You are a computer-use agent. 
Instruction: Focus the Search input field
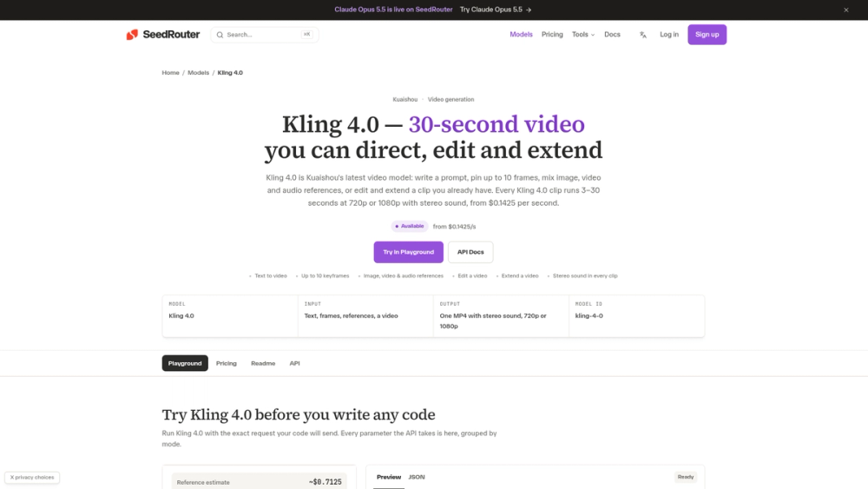264,35
